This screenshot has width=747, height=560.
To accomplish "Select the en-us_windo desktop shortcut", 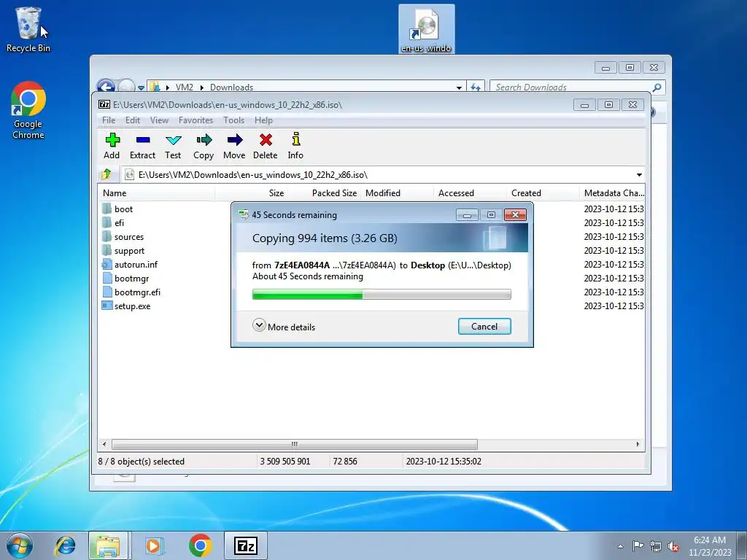I will point(426,29).
